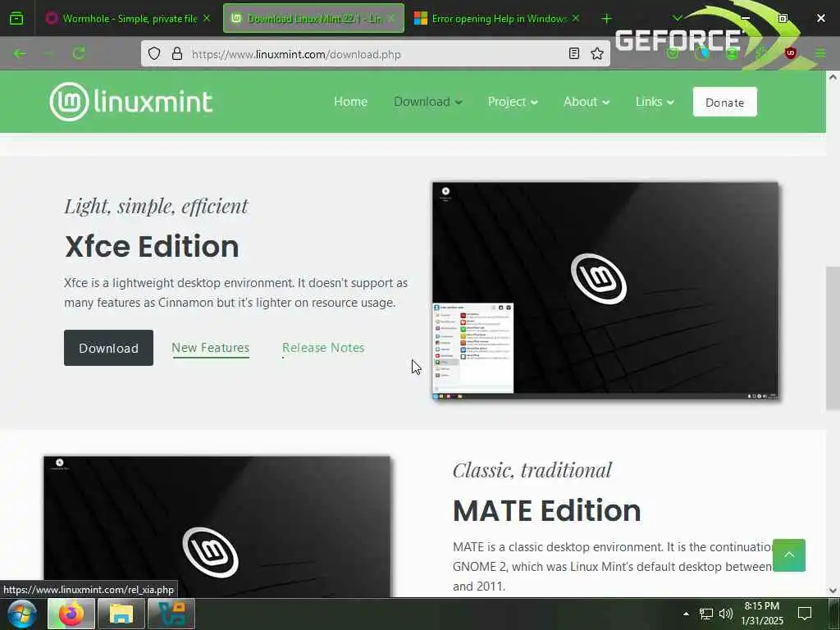Open a new tab with plus button
Viewport: 840px width, 630px height.
coord(606,19)
